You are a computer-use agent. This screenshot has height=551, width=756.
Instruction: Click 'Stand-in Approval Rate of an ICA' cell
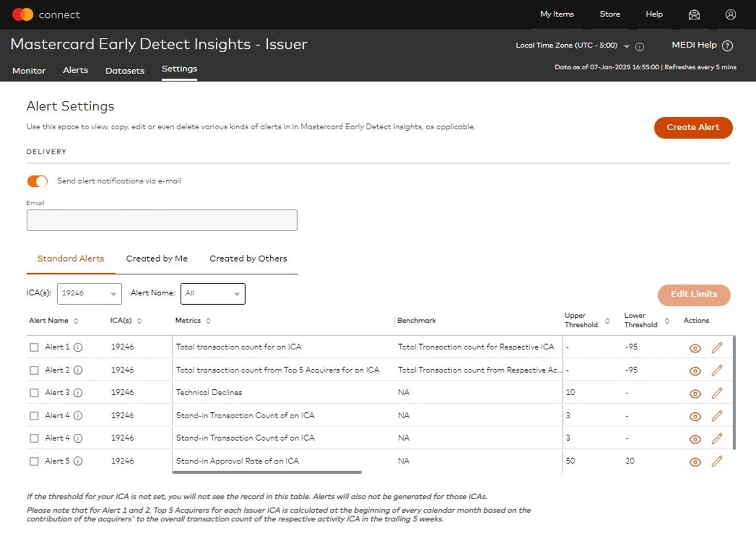point(237,461)
